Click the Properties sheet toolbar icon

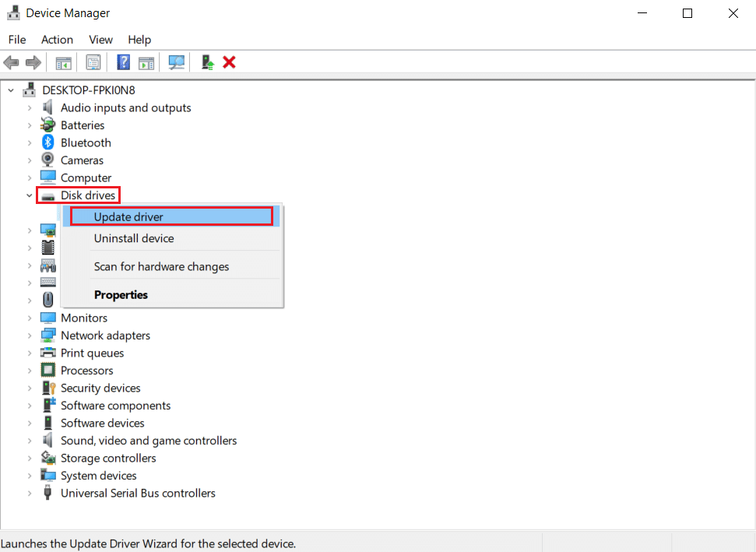(x=93, y=62)
